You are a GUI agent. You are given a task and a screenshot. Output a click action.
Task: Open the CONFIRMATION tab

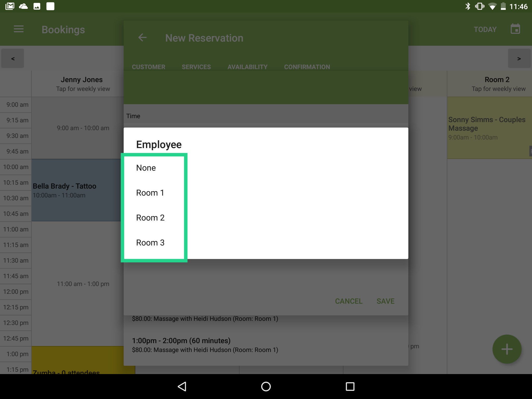(307, 67)
